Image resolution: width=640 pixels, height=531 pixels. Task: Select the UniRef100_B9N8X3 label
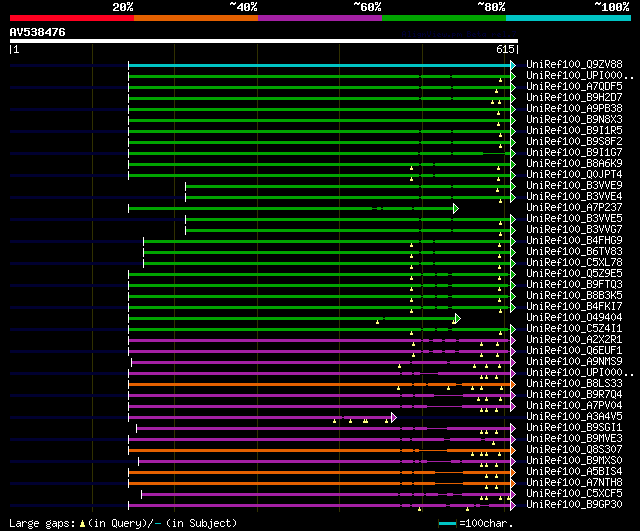[x=574, y=120]
